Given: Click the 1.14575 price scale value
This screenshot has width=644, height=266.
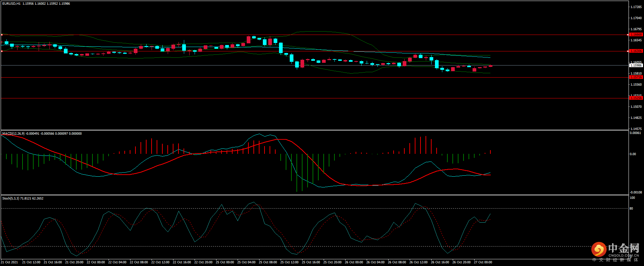Looking at the screenshot, I should 636,129.
